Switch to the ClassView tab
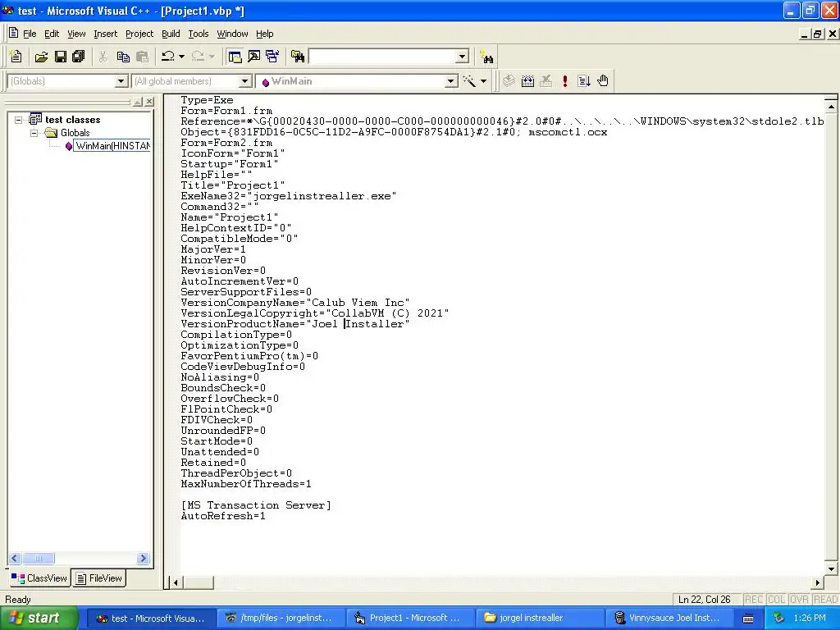Viewport: 840px width, 630px height. point(39,578)
